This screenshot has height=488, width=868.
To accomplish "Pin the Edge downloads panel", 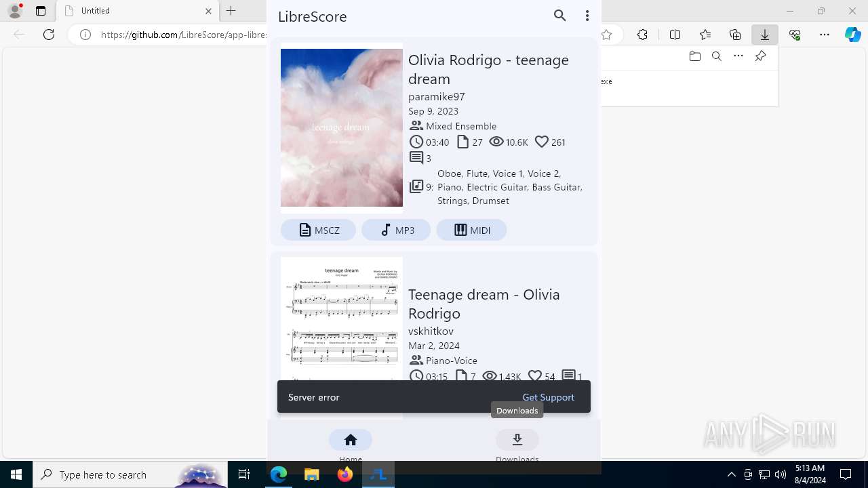I will (760, 56).
